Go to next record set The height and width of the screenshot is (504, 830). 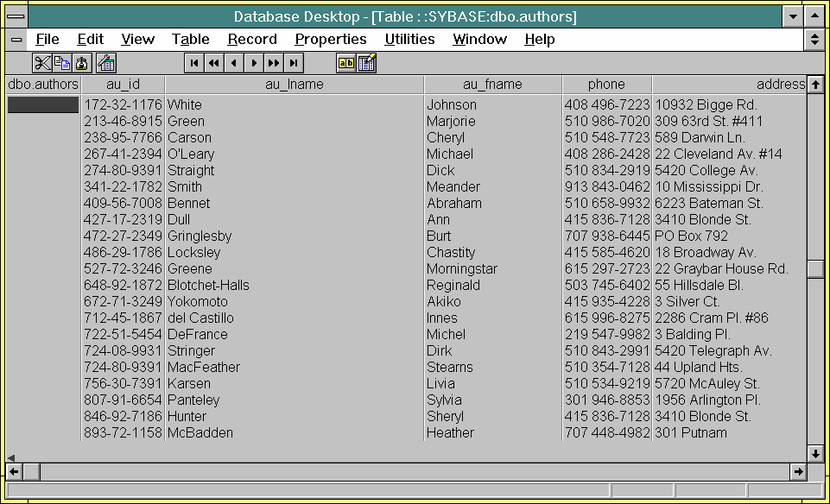[274, 63]
